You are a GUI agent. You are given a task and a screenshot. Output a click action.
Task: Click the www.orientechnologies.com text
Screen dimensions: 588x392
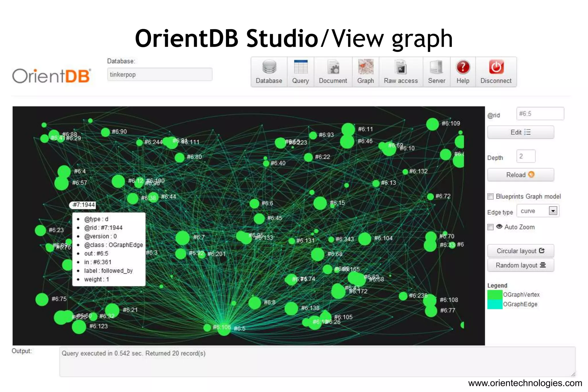tap(525, 383)
